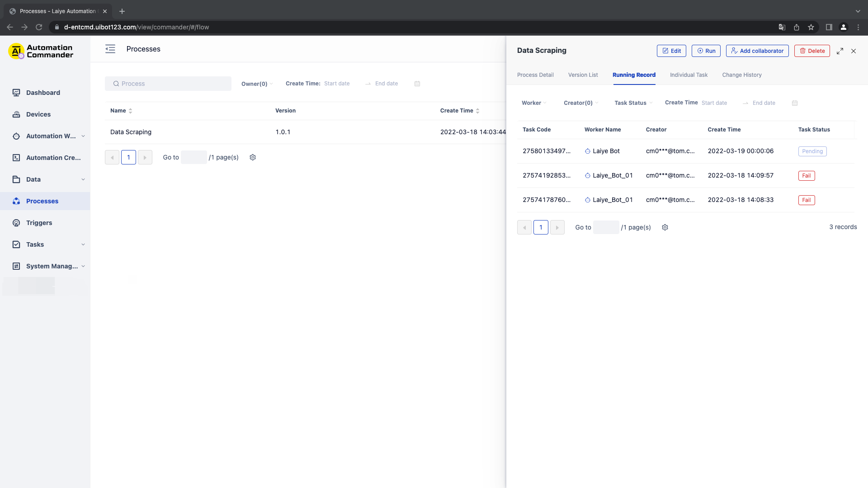Open the browser share icon
Screen dimensions: 868x488
coord(797,27)
